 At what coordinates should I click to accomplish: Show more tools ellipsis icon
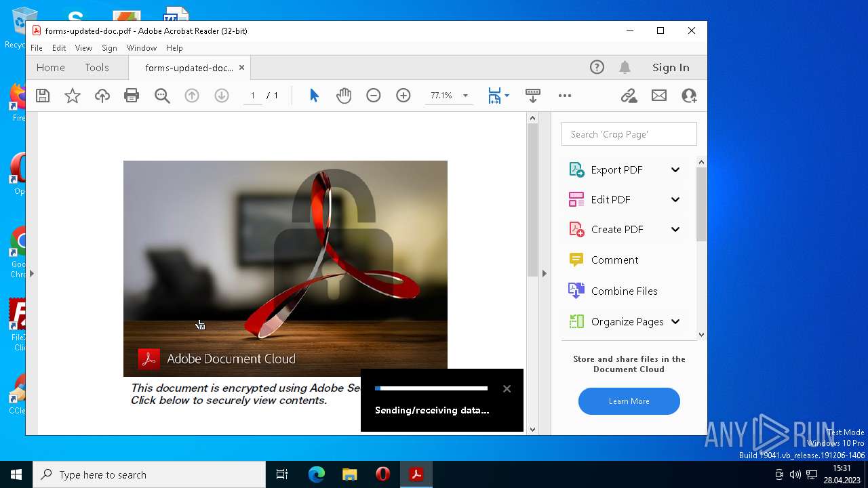coord(565,96)
